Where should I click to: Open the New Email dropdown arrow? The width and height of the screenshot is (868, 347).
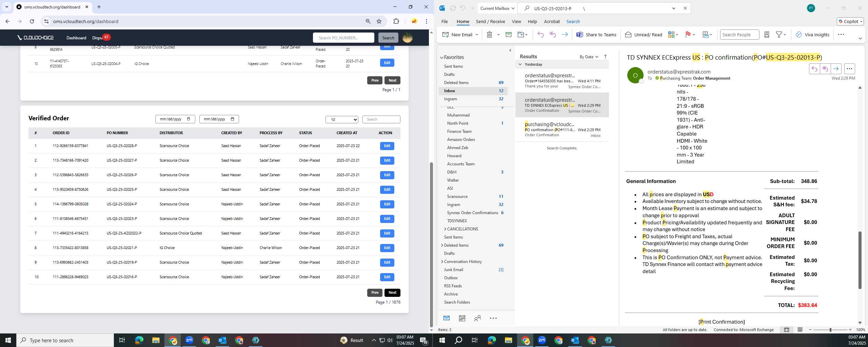point(477,35)
